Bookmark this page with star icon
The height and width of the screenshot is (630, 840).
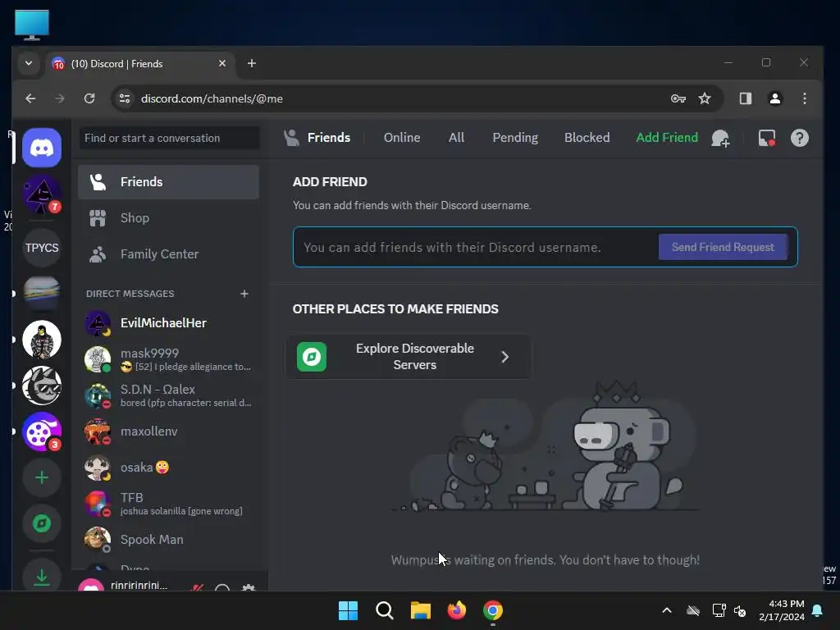click(705, 98)
